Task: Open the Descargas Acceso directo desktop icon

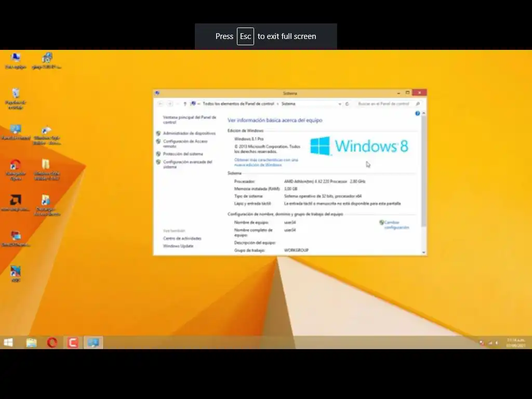Action: pyautogui.click(x=46, y=205)
